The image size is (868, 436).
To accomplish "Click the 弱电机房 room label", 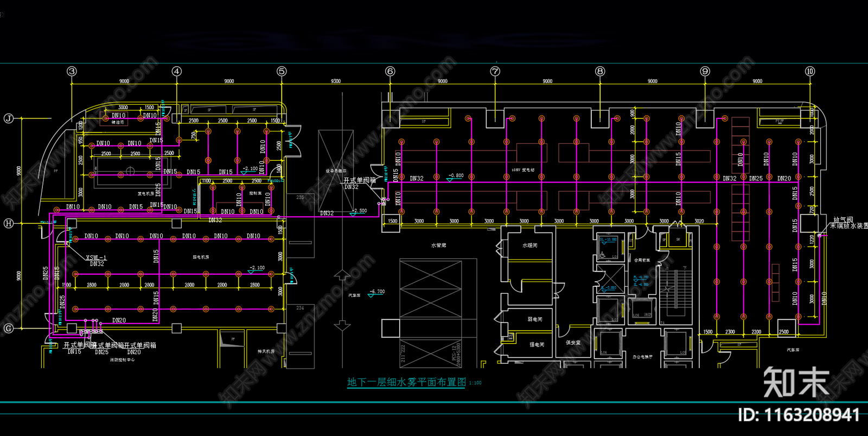I will click(201, 257).
